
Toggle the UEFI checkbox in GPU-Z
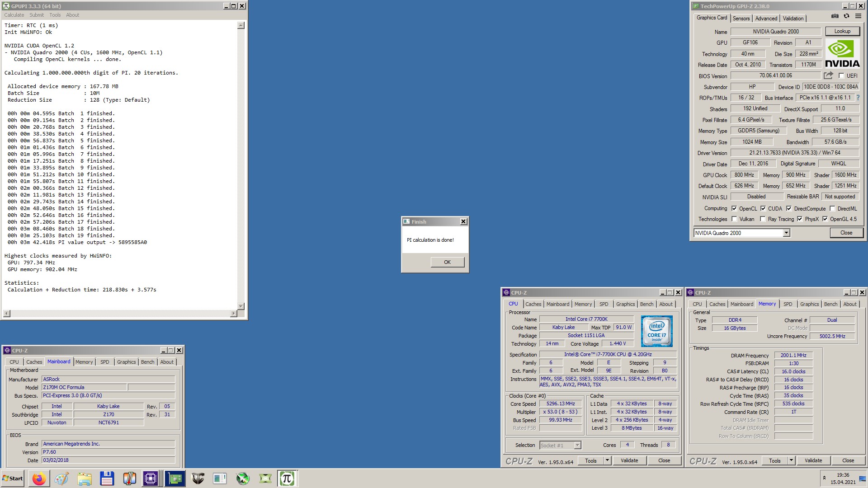[x=841, y=76]
